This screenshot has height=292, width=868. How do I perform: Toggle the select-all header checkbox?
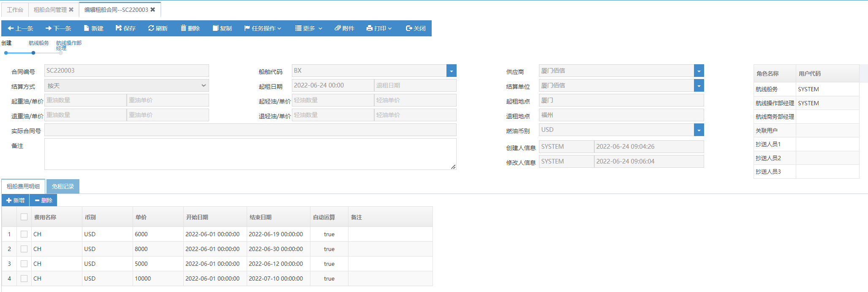tap(24, 217)
